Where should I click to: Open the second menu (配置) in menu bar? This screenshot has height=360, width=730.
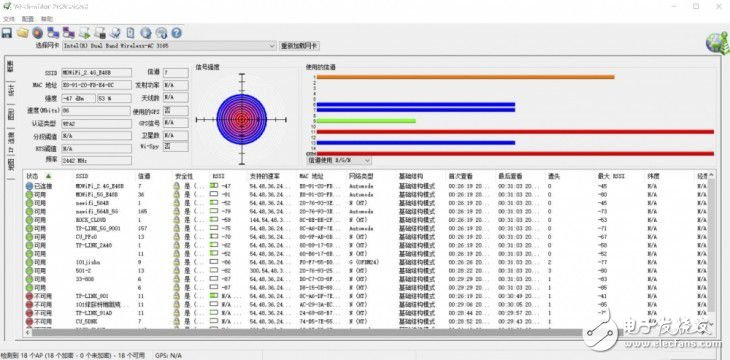(x=27, y=19)
